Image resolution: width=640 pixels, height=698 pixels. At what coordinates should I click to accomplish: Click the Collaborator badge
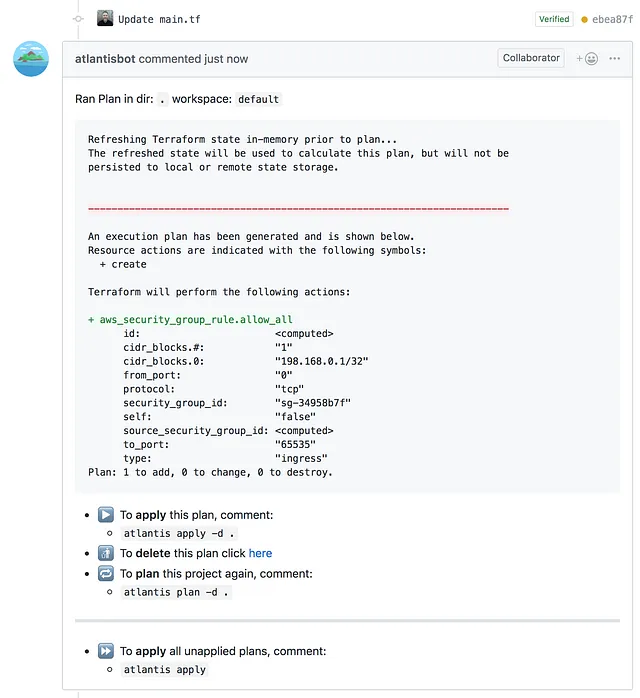(x=531, y=58)
